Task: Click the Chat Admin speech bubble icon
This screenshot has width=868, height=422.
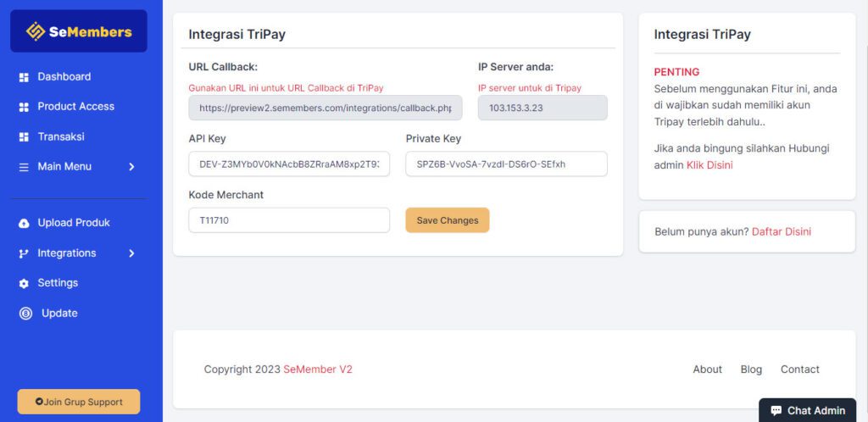Action: pos(776,411)
